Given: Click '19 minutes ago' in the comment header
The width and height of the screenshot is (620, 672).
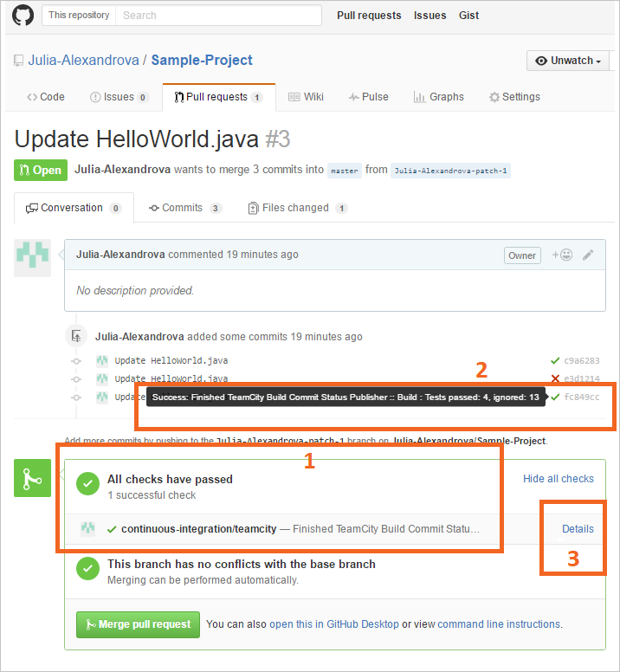Looking at the screenshot, I should 262,255.
